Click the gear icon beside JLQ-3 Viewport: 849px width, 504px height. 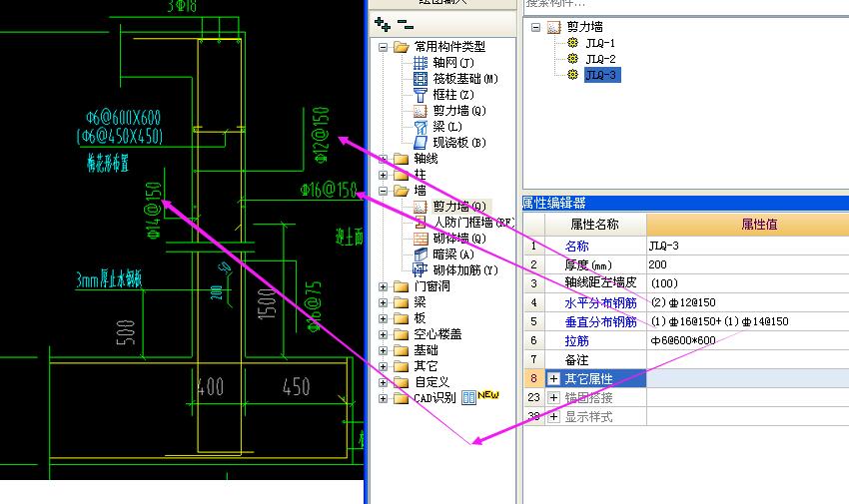click(x=573, y=75)
